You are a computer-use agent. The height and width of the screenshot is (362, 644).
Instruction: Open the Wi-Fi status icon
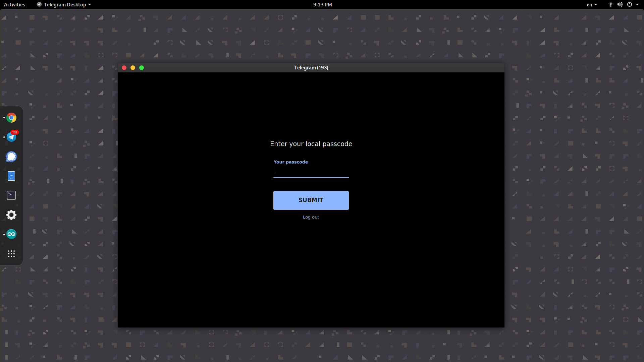pos(611,5)
